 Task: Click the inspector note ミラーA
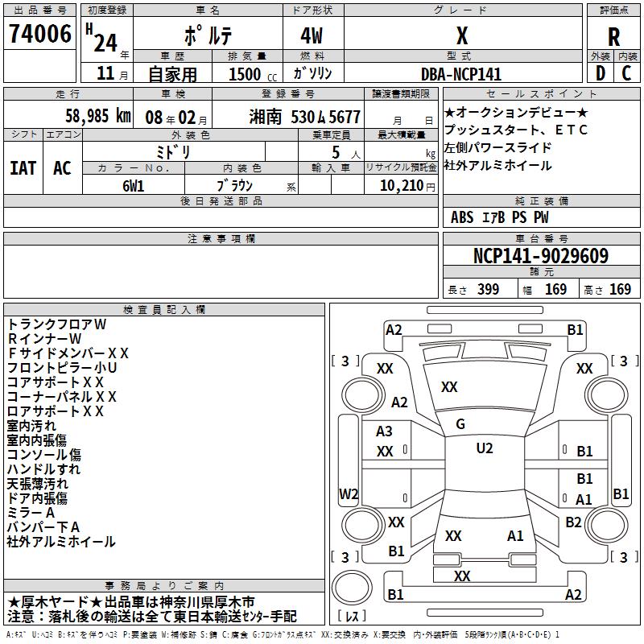point(31,513)
